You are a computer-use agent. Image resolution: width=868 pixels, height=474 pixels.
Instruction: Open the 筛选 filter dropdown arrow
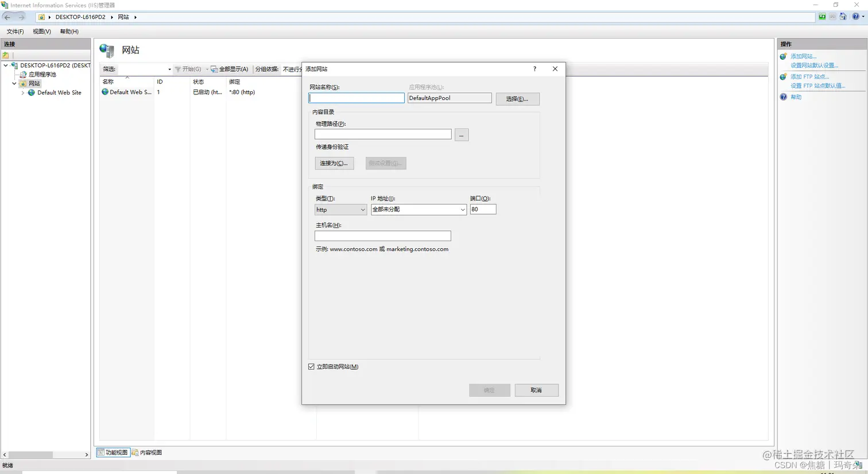[x=169, y=70]
